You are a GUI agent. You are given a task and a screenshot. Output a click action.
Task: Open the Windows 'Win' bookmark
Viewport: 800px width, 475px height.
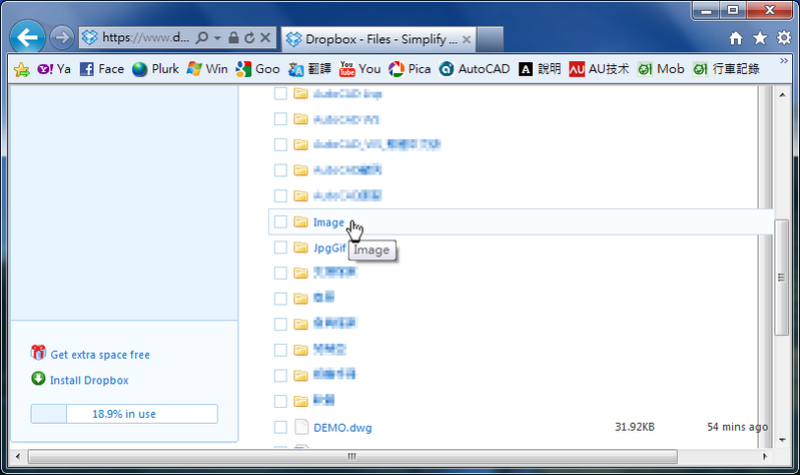207,69
